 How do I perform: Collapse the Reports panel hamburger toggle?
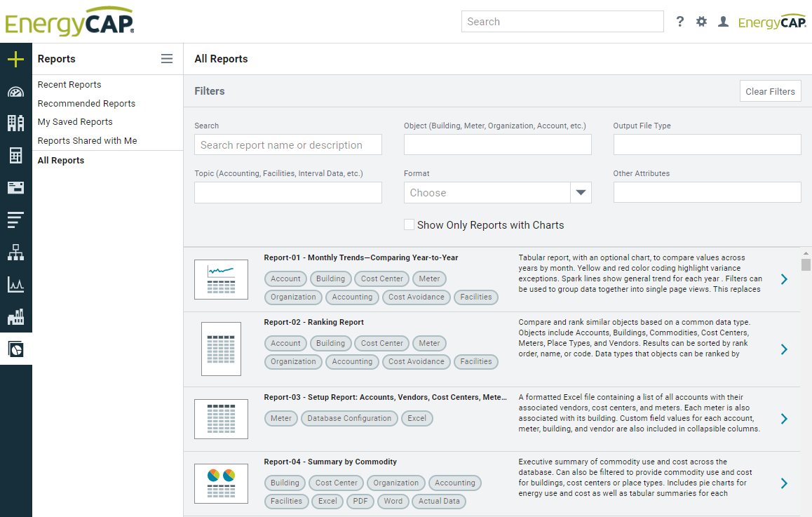pyautogui.click(x=167, y=59)
